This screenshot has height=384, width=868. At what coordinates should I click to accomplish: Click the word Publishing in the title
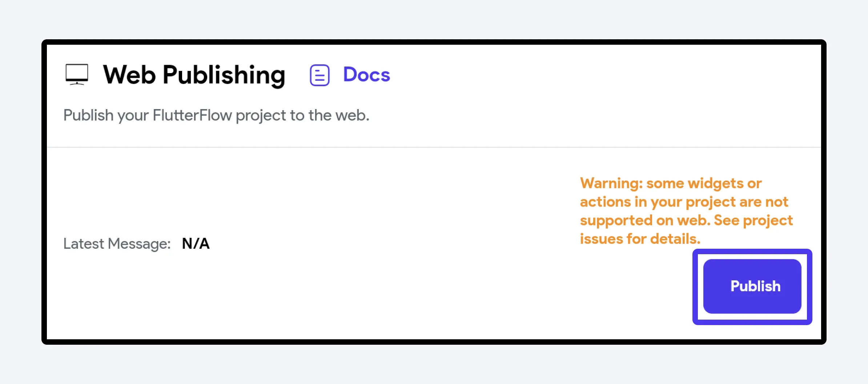click(x=224, y=75)
